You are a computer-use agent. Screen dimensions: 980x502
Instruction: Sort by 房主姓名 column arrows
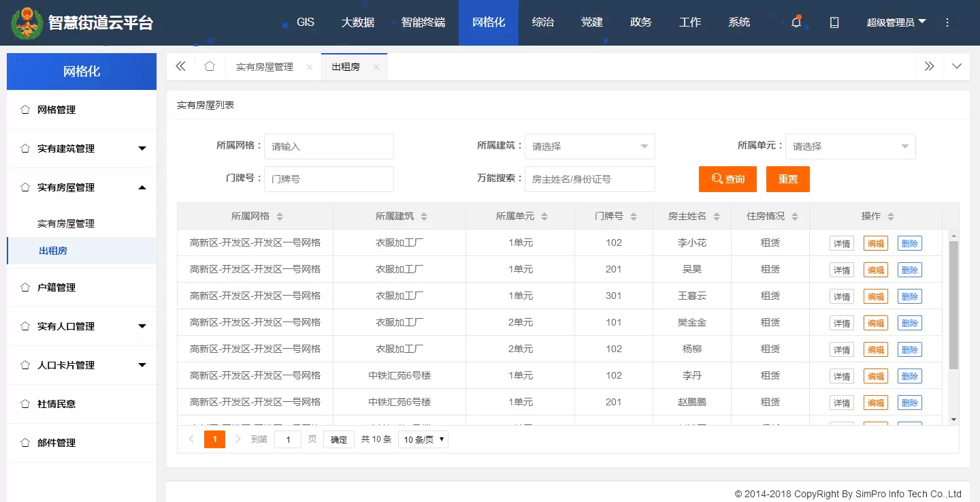pyautogui.click(x=717, y=217)
